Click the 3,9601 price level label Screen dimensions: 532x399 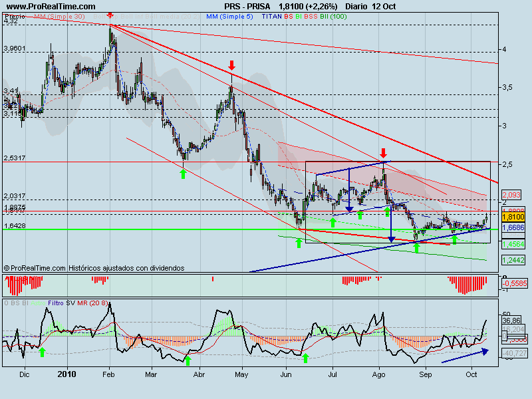[x=15, y=49]
